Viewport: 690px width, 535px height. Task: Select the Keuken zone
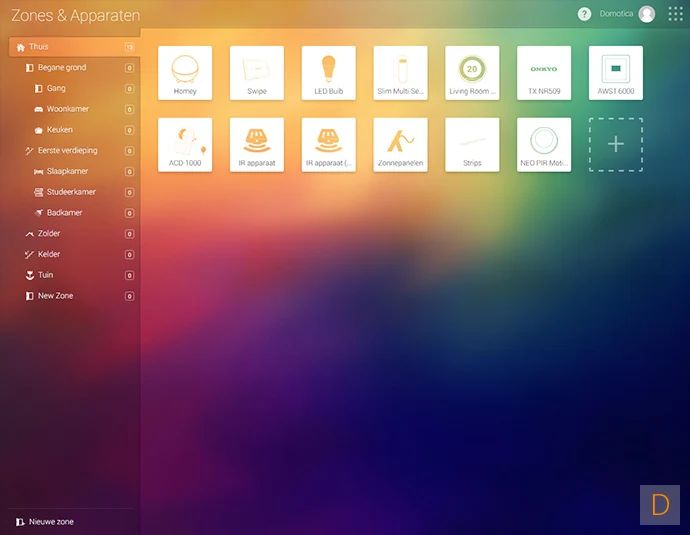[74, 130]
